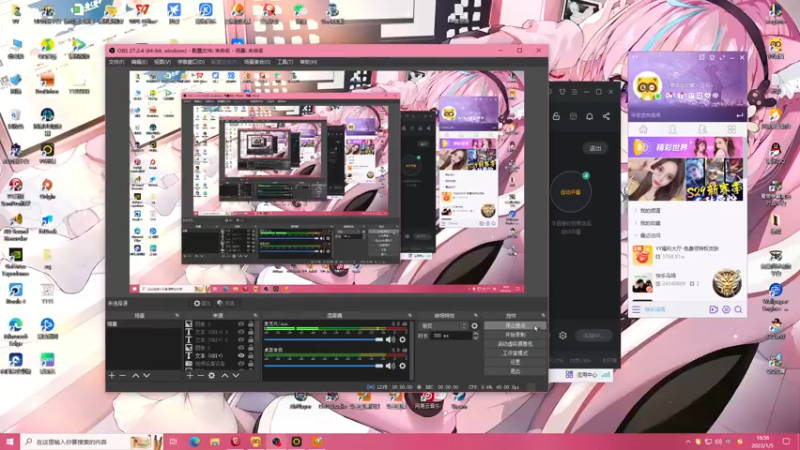Open the 渐变 scene transition dropdown
This screenshot has width=800, height=450.
tap(442, 326)
